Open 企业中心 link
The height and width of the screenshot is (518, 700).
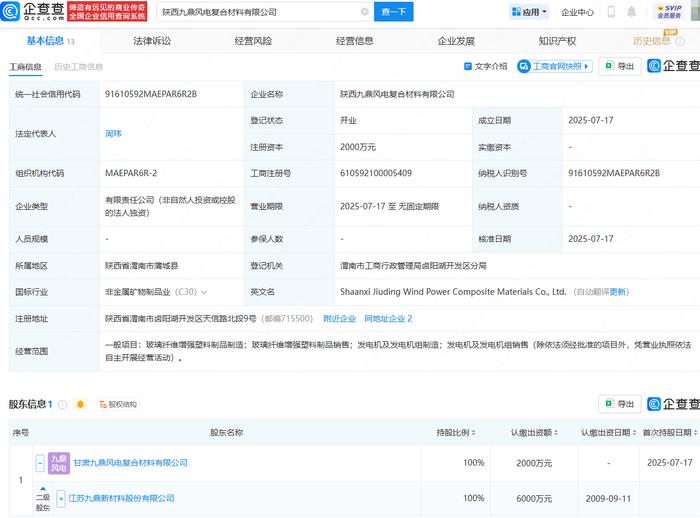(577, 12)
